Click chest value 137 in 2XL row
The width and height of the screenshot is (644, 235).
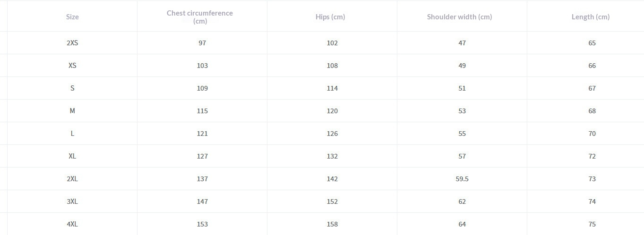coord(202,179)
